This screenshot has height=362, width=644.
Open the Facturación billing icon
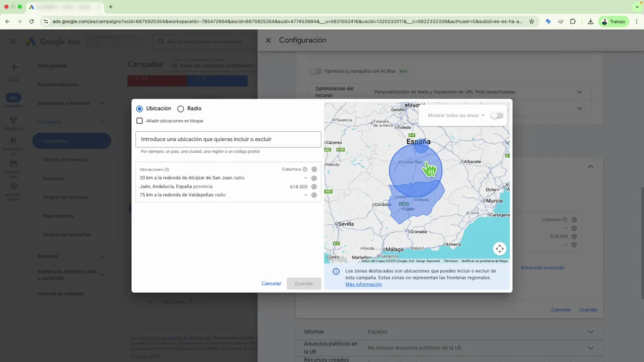[14, 164]
